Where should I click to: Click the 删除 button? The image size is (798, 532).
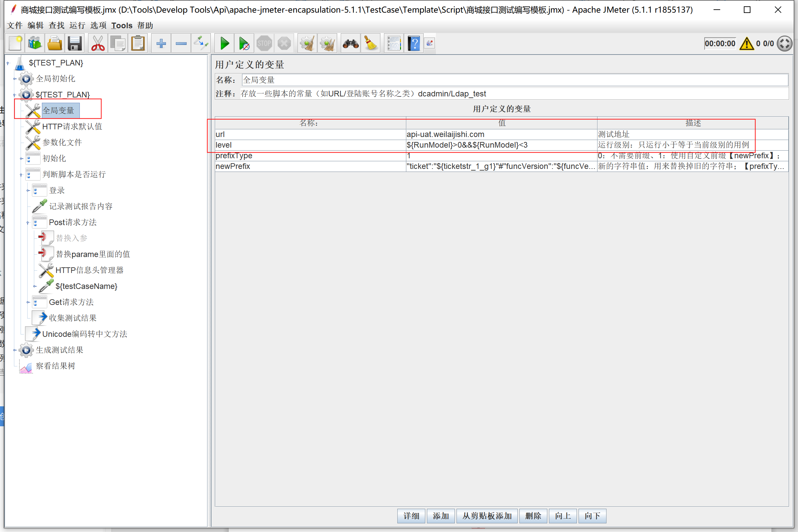pos(533,516)
